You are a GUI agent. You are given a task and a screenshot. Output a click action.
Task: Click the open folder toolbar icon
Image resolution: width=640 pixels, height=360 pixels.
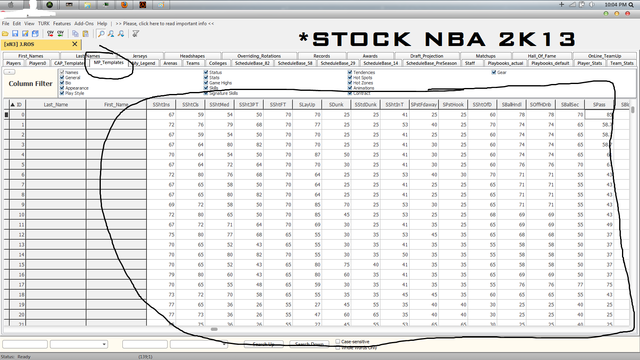point(5,33)
